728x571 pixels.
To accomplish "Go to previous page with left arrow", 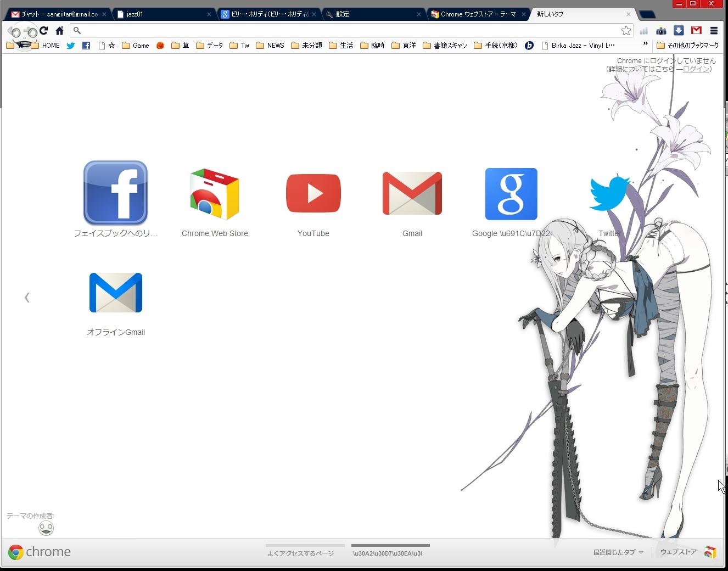I will coord(27,298).
